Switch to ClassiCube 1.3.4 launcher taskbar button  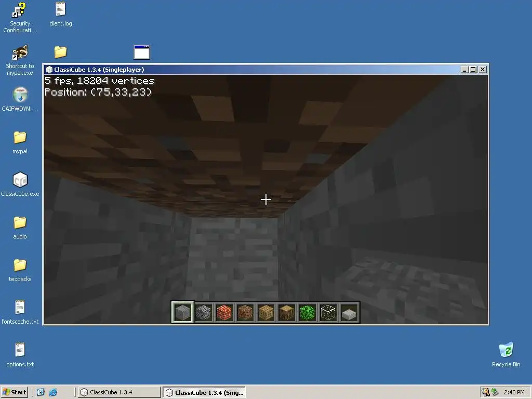(119, 392)
